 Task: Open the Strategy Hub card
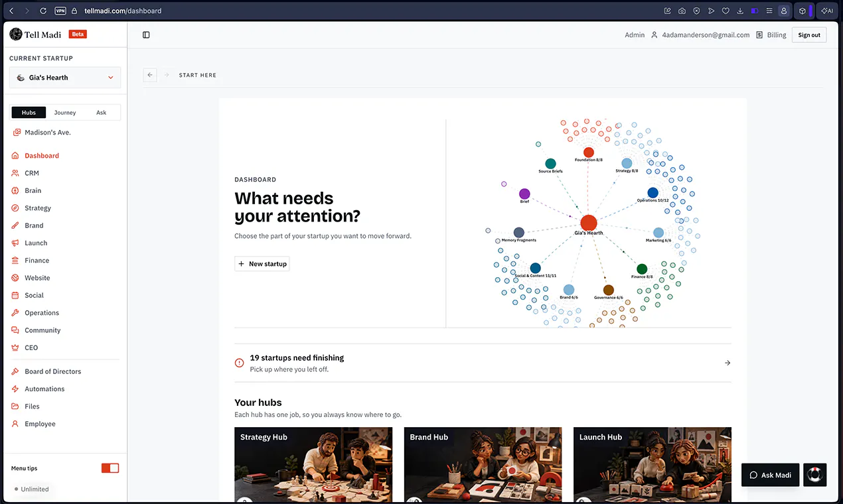click(313, 466)
